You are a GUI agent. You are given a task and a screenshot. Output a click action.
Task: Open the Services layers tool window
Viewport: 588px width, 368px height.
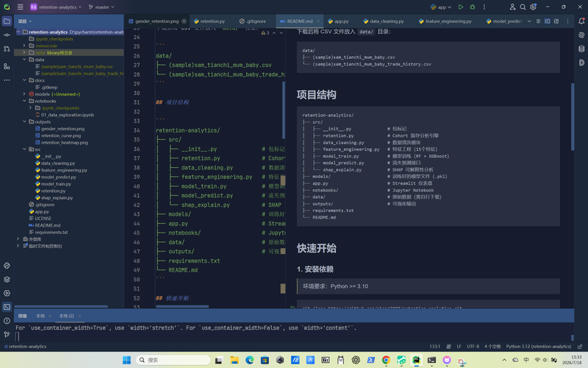pos(7,280)
